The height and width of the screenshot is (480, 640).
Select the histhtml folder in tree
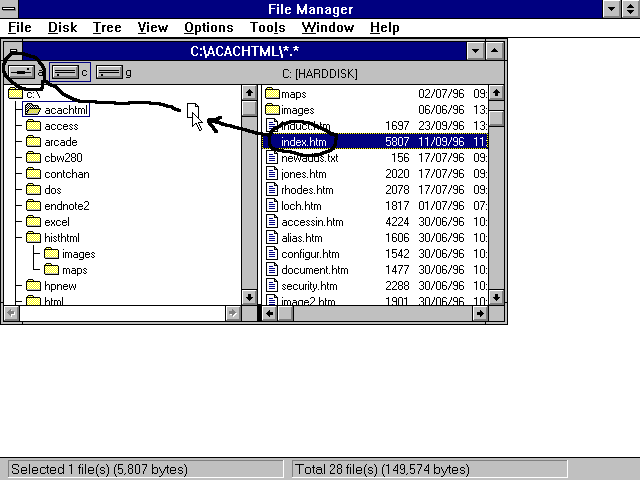tap(65, 238)
